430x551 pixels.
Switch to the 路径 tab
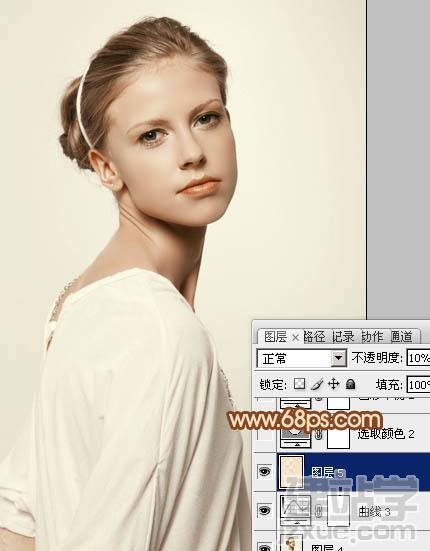tap(314, 337)
